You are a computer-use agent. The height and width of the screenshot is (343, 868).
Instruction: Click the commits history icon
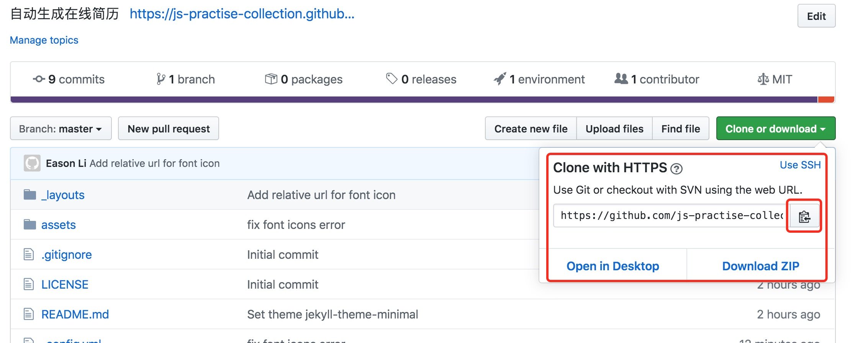(x=39, y=79)
